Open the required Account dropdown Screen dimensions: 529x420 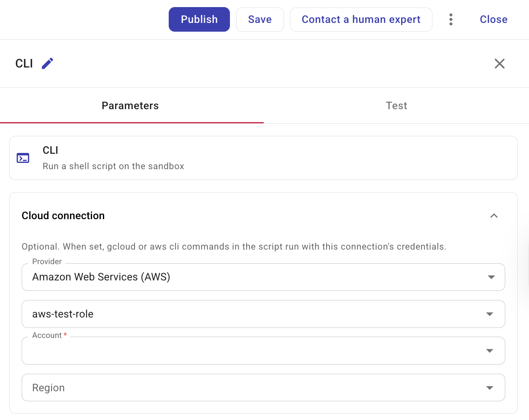[x=489, y=350]
